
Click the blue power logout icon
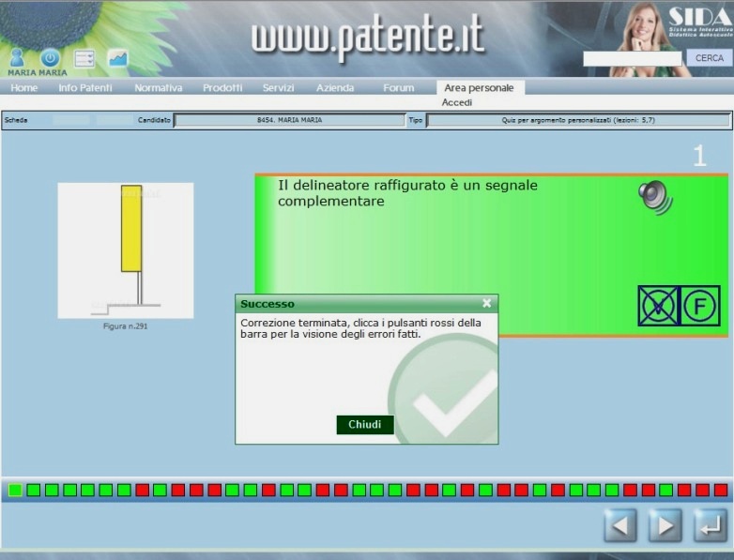(x=50, y=58)
